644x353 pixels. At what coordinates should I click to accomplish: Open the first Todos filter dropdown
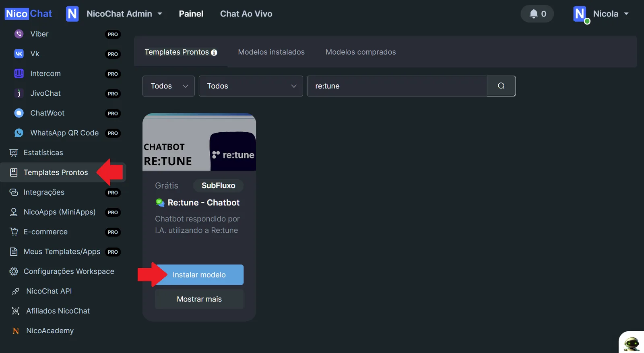(x=169, y=86)
